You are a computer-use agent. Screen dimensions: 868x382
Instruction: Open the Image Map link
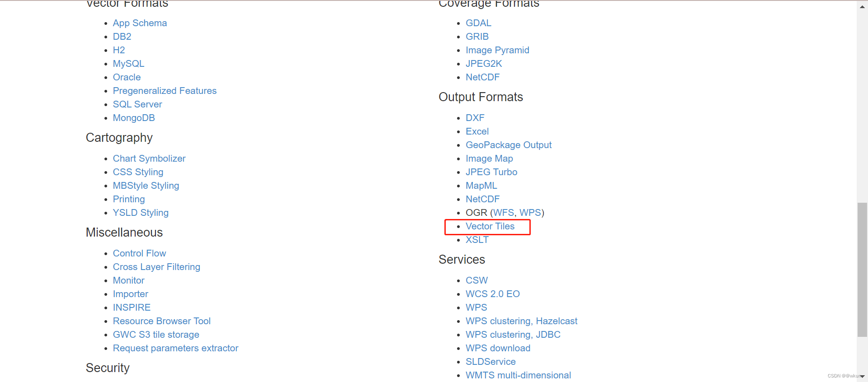click(489, 158)
